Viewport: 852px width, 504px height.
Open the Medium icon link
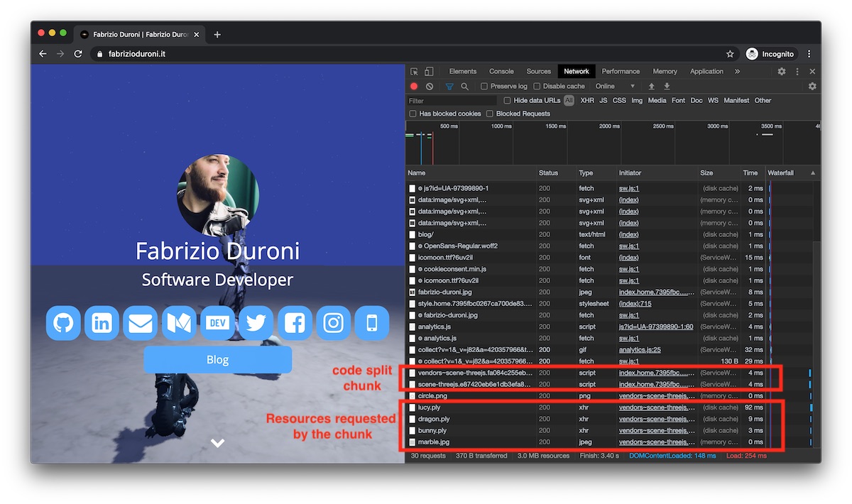(x=179, y=324)
